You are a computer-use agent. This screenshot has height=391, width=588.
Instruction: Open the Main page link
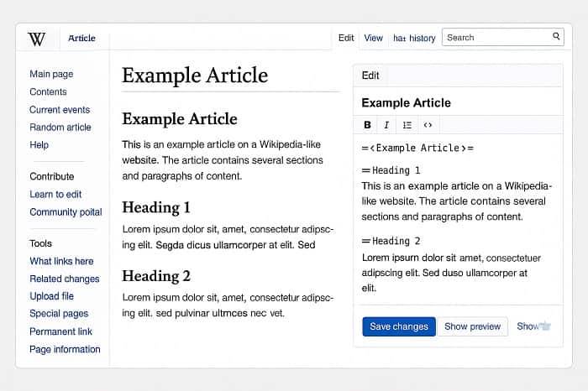coord(51,74)
